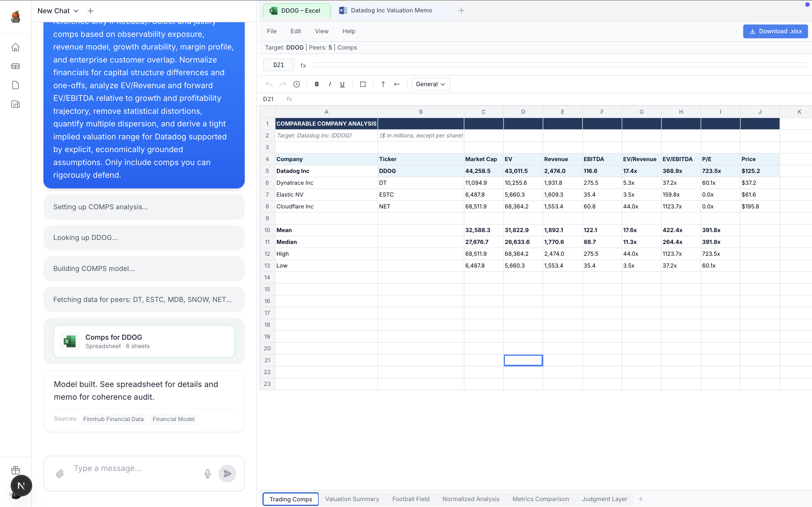Toggle bold formatting on the selected cell

316,84
